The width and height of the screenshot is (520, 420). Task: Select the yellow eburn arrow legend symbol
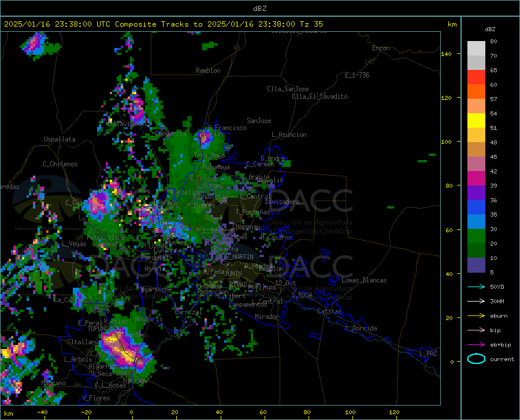(x=476, y=315)
